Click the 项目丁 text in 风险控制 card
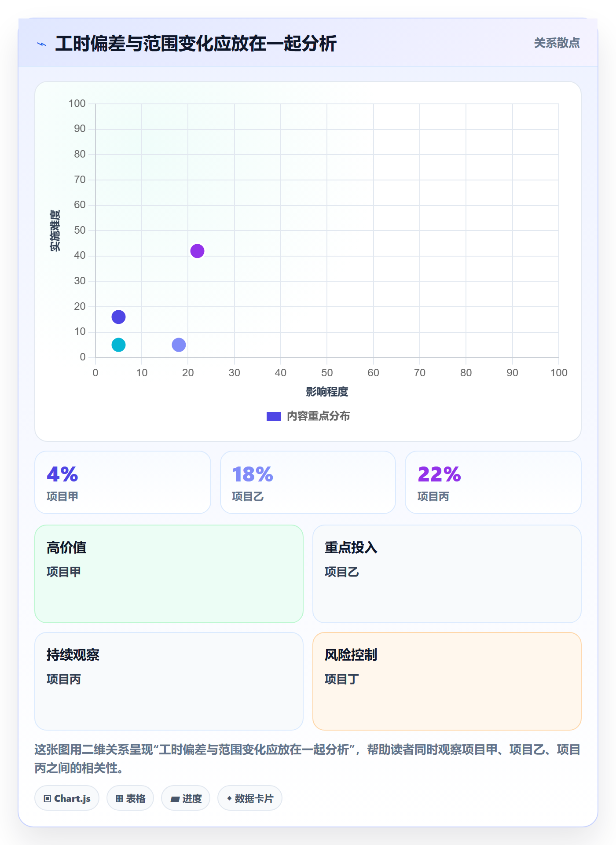Viewport: 616px width, 845px height. [x=342, y=680]
